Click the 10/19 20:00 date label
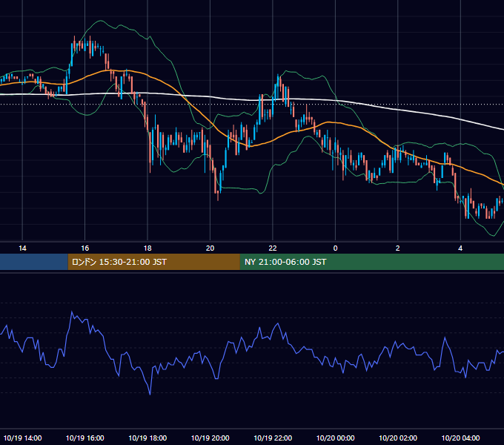 coord(210,438)
